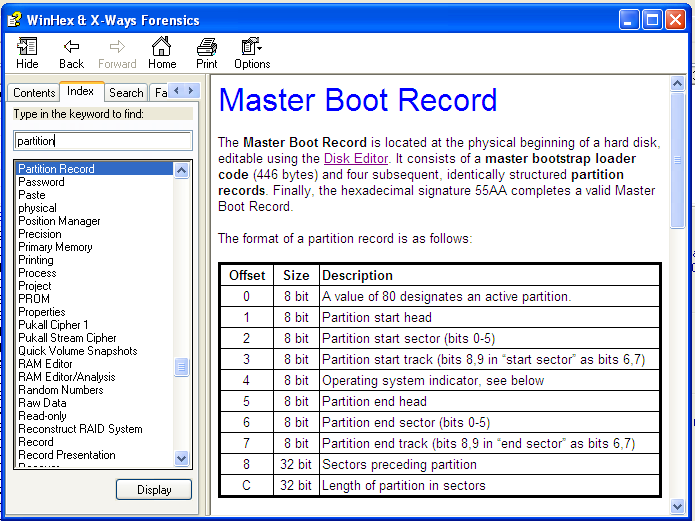Click the WinHex help icon in title bar
Screen dimensions: 695x521
pos(15,20)
